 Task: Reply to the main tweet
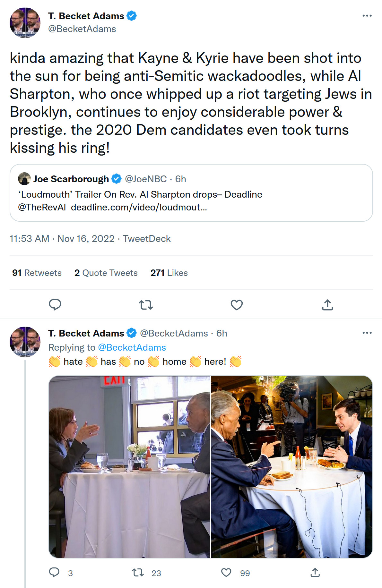click(55, 305)
